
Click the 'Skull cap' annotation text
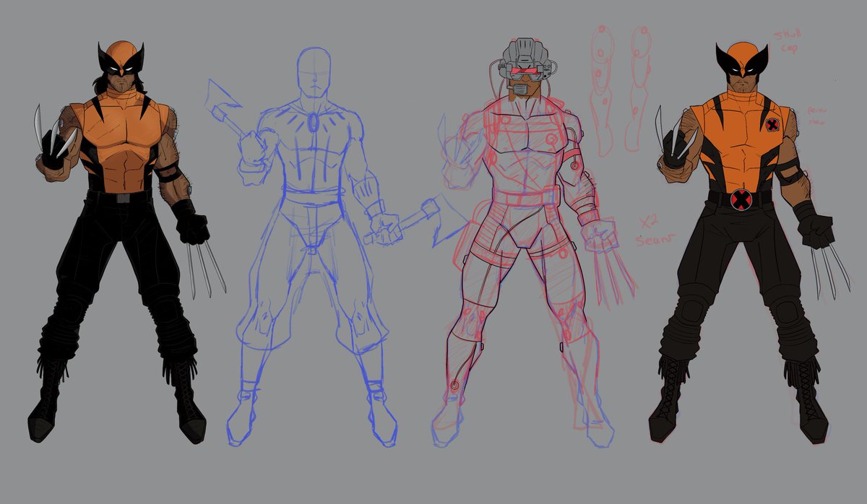[x=788, y=40]
